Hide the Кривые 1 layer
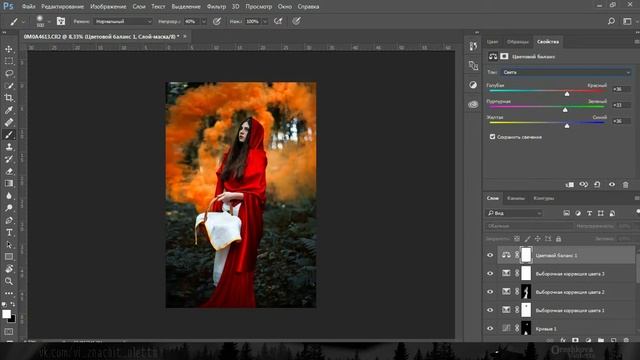Screen dimensions: 640x360 pyautogui.click(x=490, y=329)
